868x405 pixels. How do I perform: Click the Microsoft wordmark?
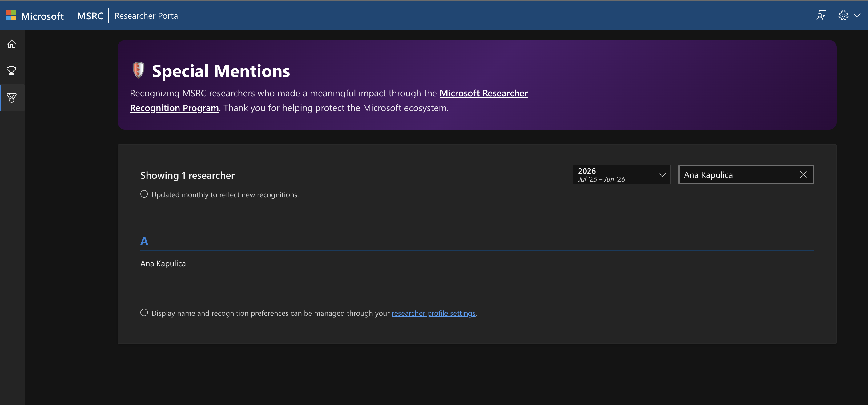click(42, 16)
